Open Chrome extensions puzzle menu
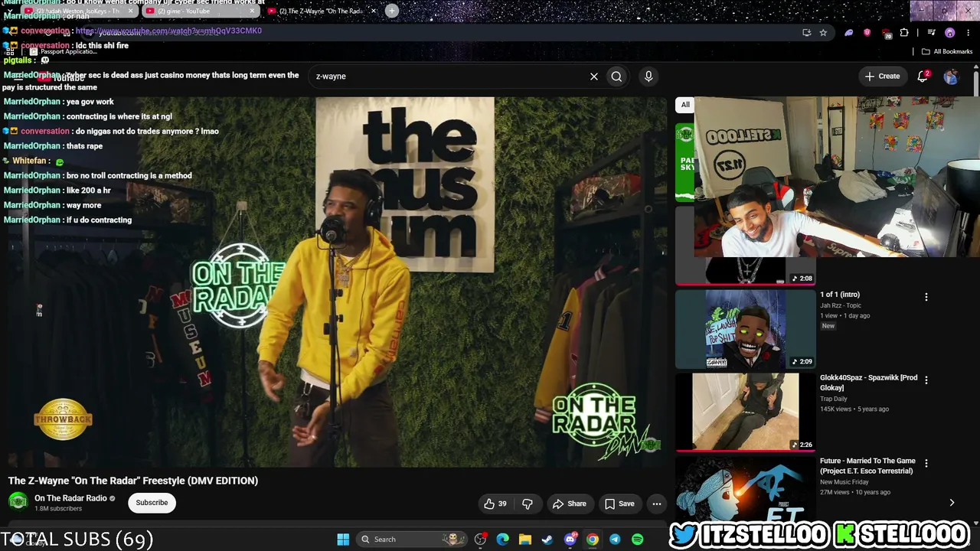The height and width of the screenshot is (551, 980). tap(904, 33)
